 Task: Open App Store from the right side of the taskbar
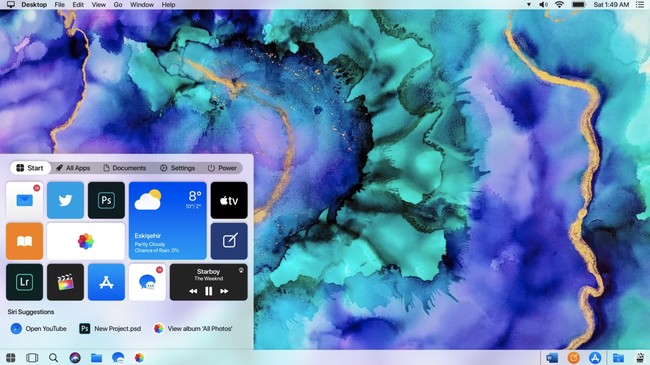click(x=595, y=358)
